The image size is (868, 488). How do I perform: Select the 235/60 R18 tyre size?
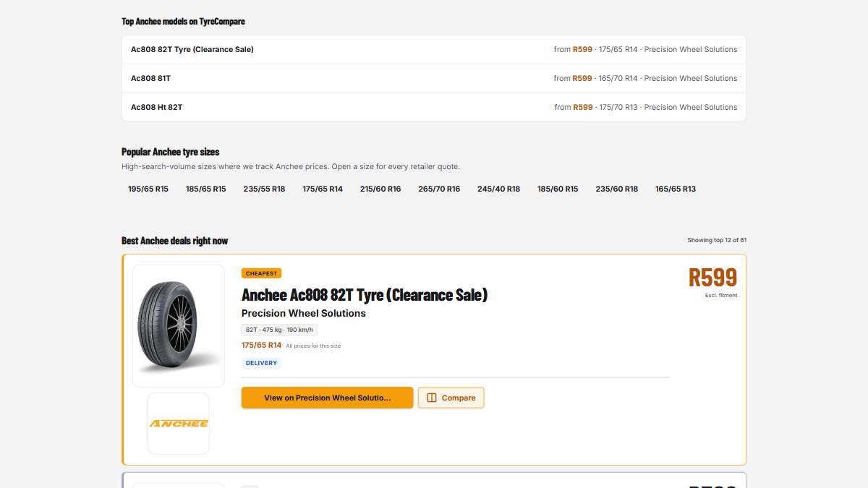pyautogui.click(x=617, y=189)
